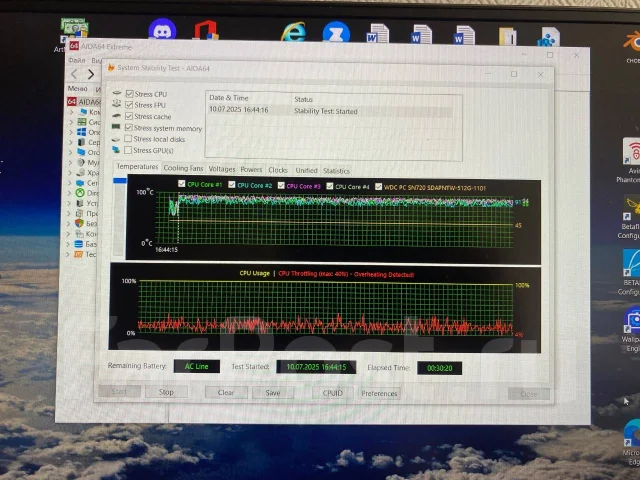The width and height of the screenshot is (640, 480).
Task: Click the Clear button
Action: point(226,393)
